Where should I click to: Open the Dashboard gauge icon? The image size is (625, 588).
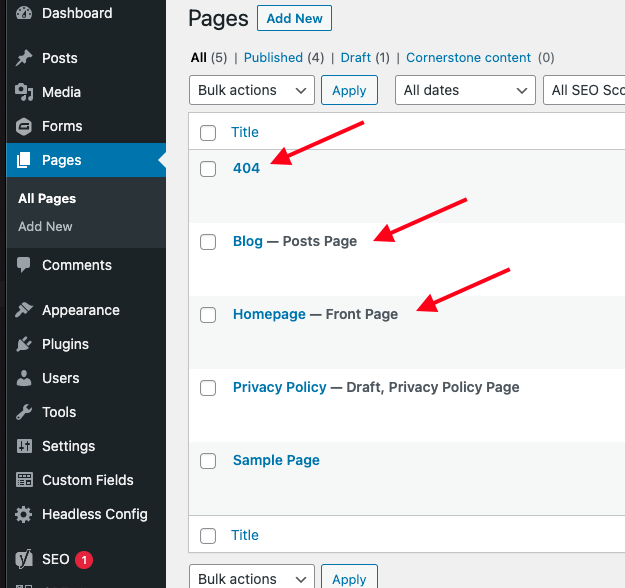tap(24, 13)
